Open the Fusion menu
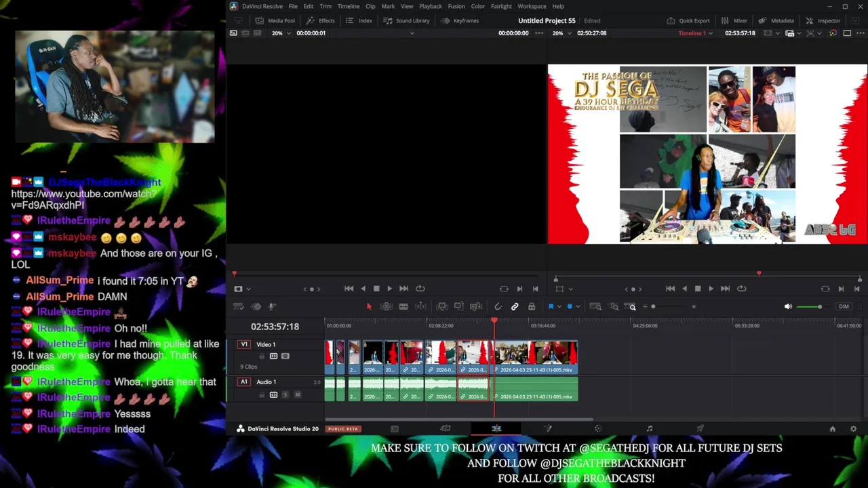This screenshot has width=868, height=488. pos(456,6)
